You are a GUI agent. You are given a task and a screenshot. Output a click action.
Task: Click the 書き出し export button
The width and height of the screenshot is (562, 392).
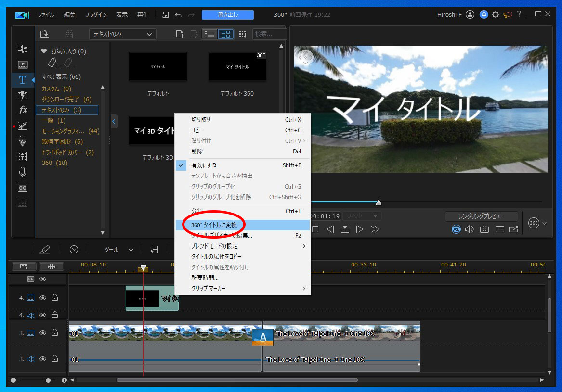(227, 15)
